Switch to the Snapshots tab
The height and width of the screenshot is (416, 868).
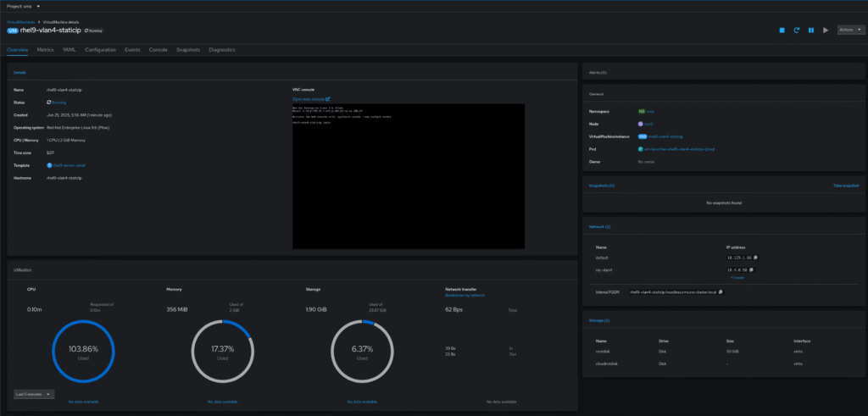[x=188, y=50]
